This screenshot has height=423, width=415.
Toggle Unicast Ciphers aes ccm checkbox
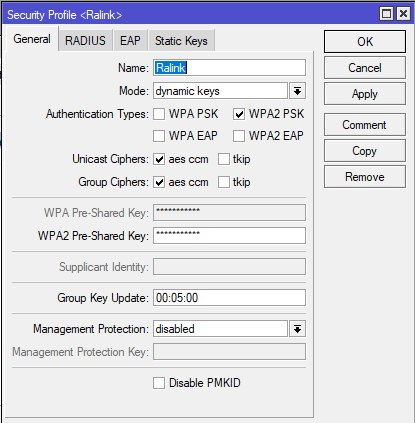coord(159,159)
